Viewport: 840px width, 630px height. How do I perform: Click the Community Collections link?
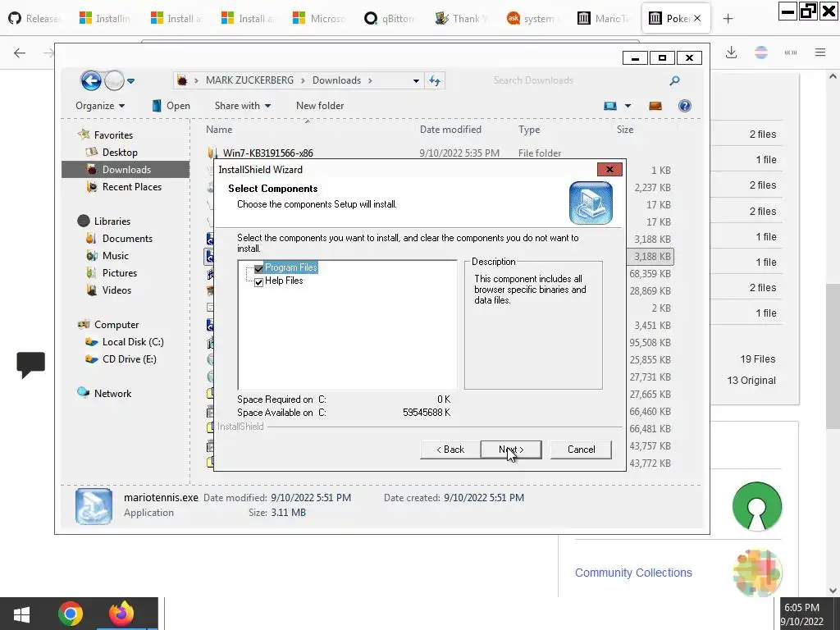(633, 573)
